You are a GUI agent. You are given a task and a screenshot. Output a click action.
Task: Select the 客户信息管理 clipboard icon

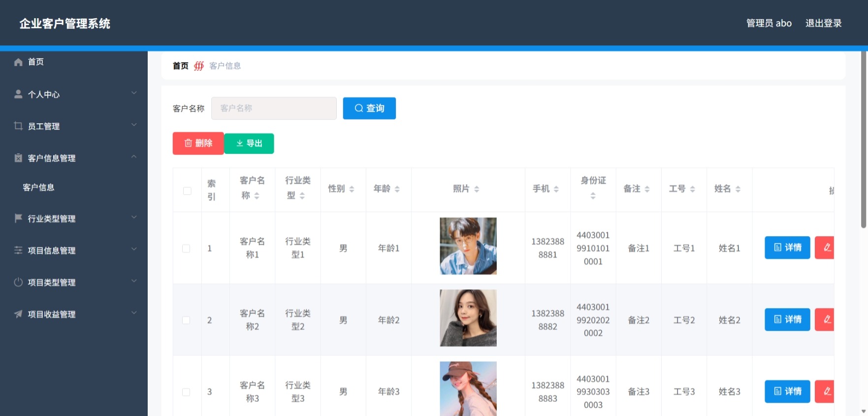pyautogui.click(x=18, y=158)
